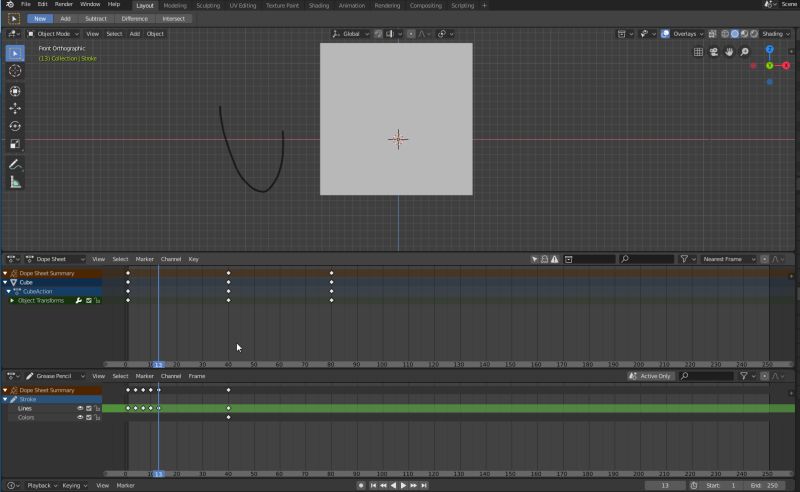Collapse the CubeAction channel
Screen dimensions: 800x492
pyautogui.click(x=9, y=291)
